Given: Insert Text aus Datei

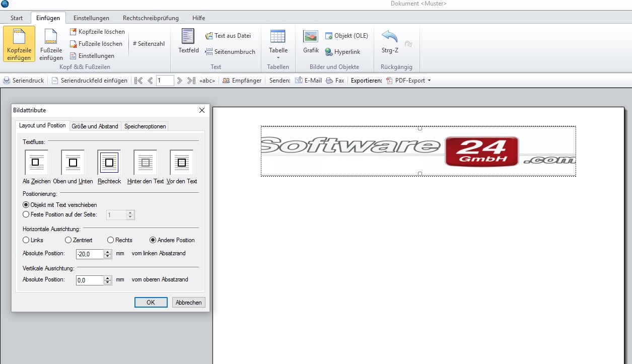Looking at the screenshot, I should click(x=228, y=36).
